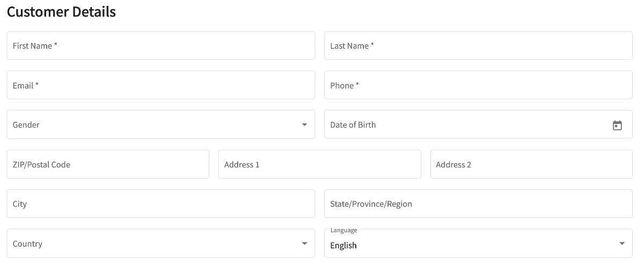Focus the City input field
This screenshot has width=644, height=265.
pyautogui.click(x=161, y=204)
